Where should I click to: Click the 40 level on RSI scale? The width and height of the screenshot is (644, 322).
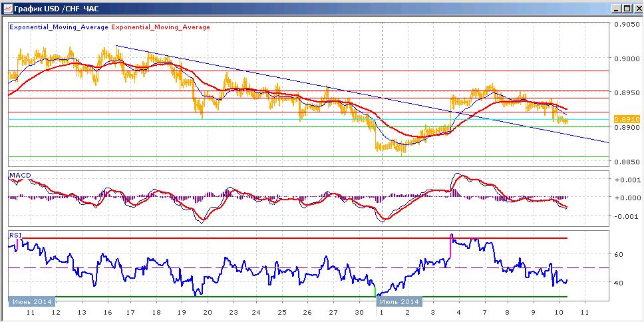point(620,283)
